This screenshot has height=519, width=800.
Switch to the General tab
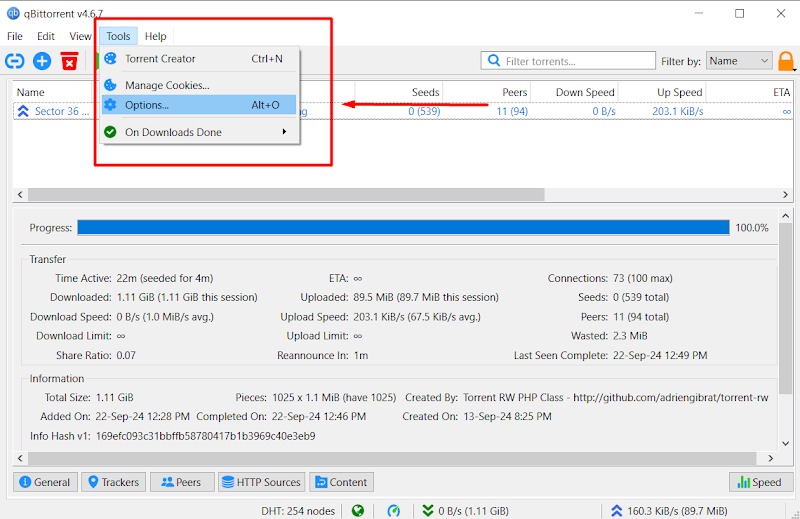point(45,482)
